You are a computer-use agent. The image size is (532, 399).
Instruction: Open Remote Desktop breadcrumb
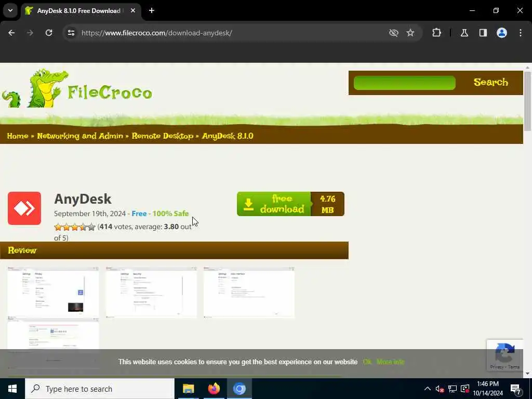(163, 136)
